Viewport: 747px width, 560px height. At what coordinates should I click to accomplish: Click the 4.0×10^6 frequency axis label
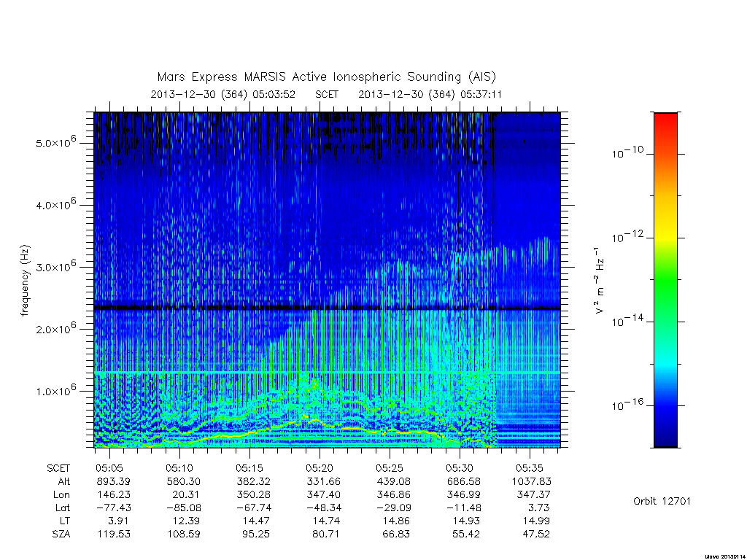(55, 204)
